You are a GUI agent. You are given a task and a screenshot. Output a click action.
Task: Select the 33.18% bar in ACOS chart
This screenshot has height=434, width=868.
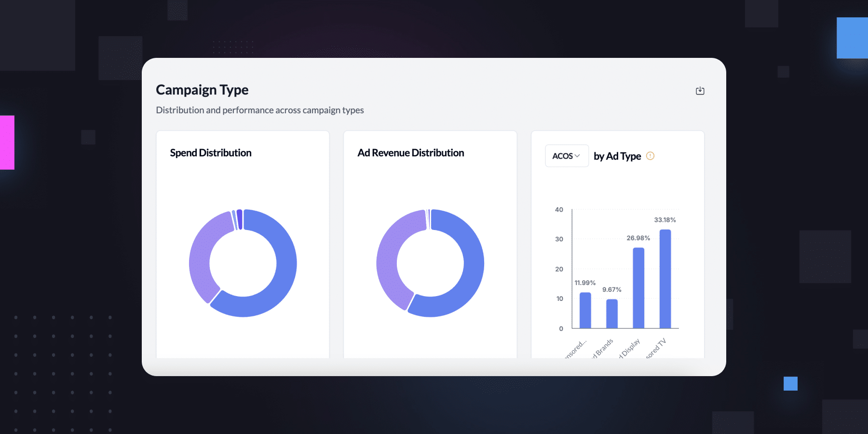click(665, 279)
